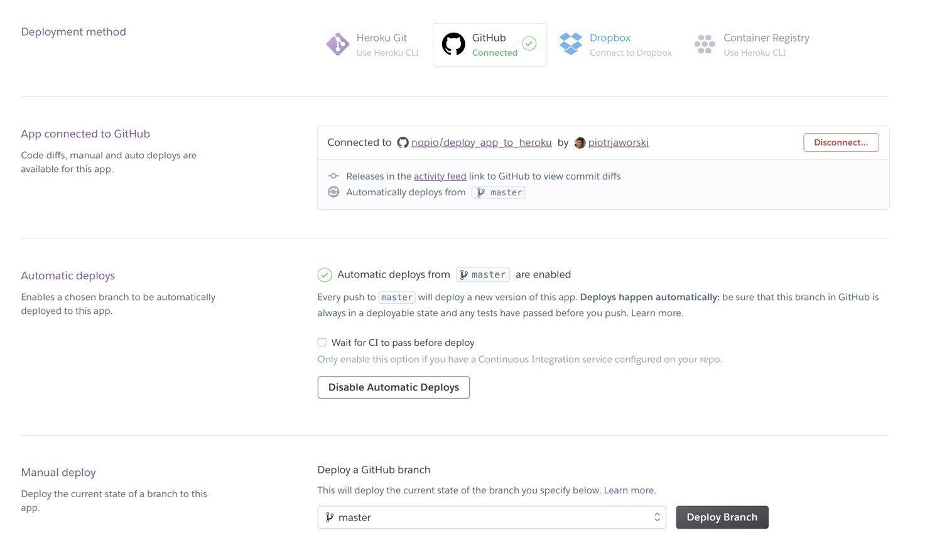This screenshot has height=560, width=942.
Task: Click the Deployment method heading
Action: (x=73, y=32)
